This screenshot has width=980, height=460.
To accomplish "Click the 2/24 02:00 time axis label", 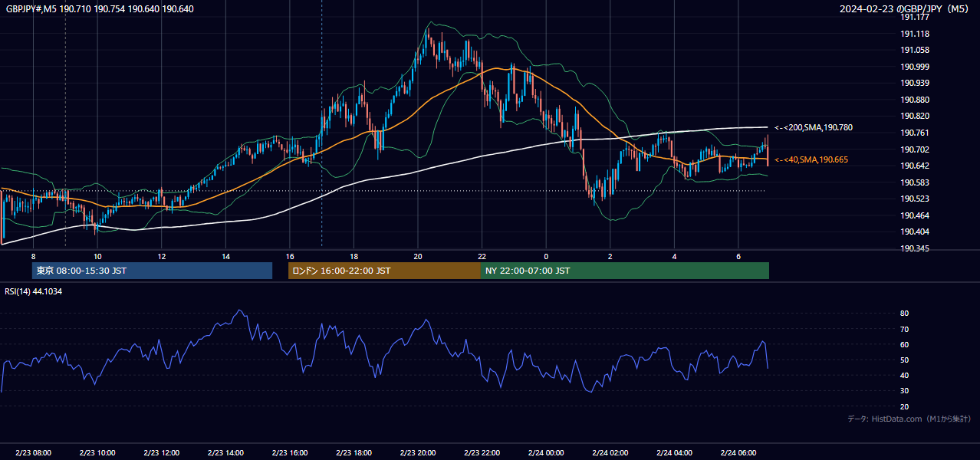I will click(610, 453).
